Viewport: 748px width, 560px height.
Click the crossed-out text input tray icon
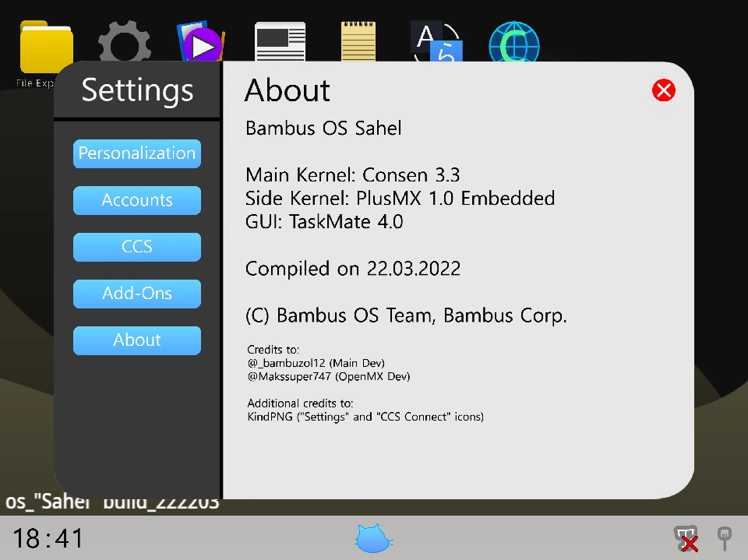click(686, 538)
